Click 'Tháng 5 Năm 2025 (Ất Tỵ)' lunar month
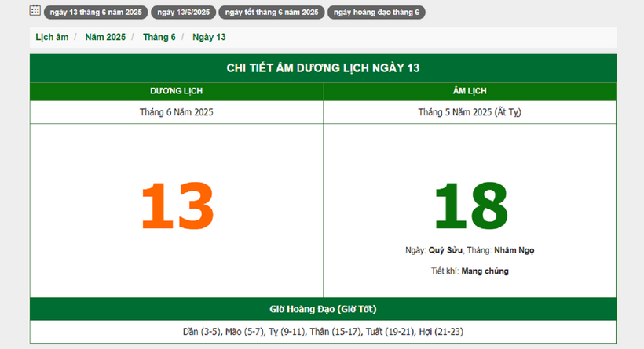 470,112
